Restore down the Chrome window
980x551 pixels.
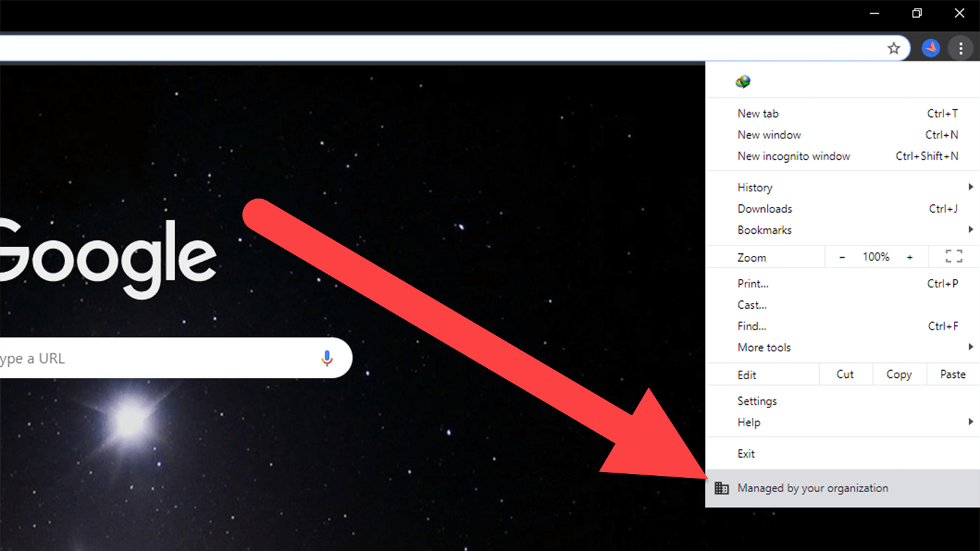(x=917, y=13)
